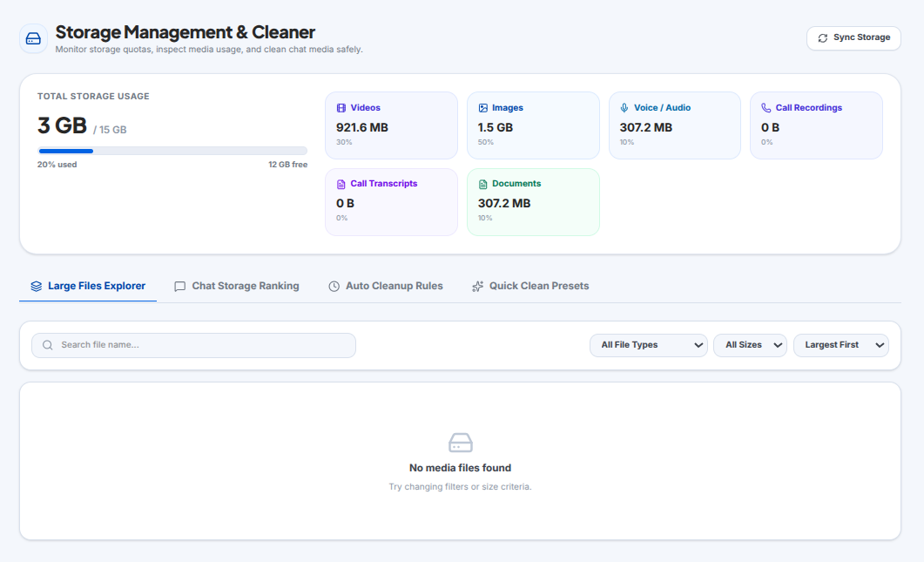Select the Call Transcripts card
Image resolution: width=924 pixels, height=562 pixels.
pos(391,201)
